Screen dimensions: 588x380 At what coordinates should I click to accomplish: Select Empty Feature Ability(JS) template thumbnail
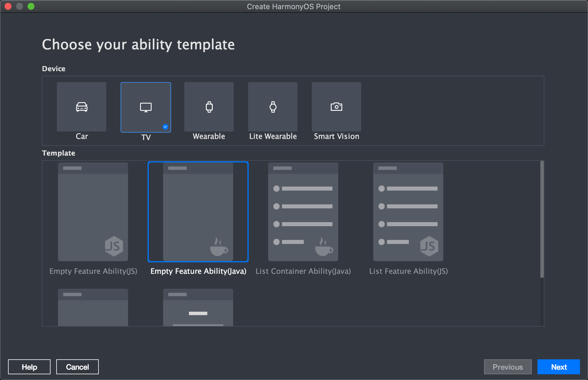click(x=93, y=212)
